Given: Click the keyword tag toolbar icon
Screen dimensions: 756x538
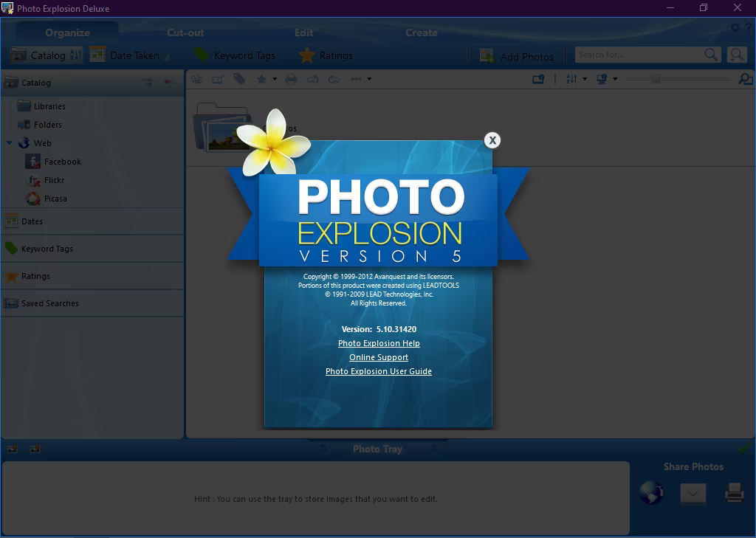Looking at the screenshot, I should tap(239, 79).
